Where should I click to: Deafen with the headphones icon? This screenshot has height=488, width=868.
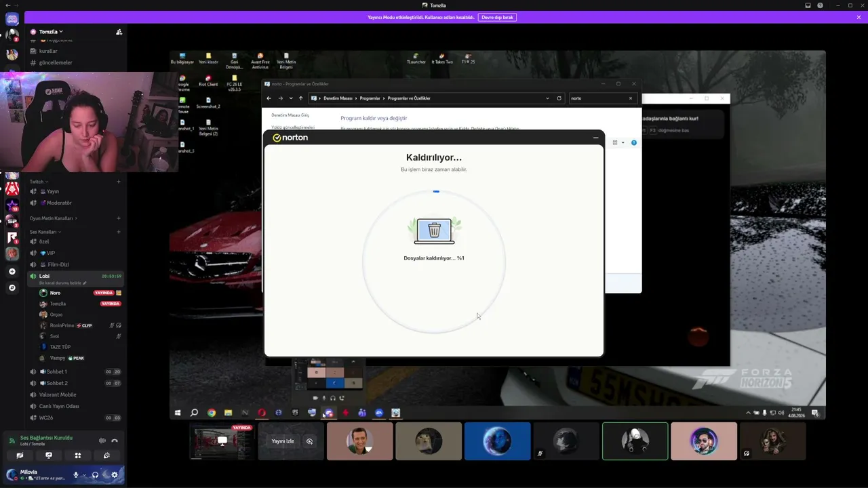[x=95, y=474]
